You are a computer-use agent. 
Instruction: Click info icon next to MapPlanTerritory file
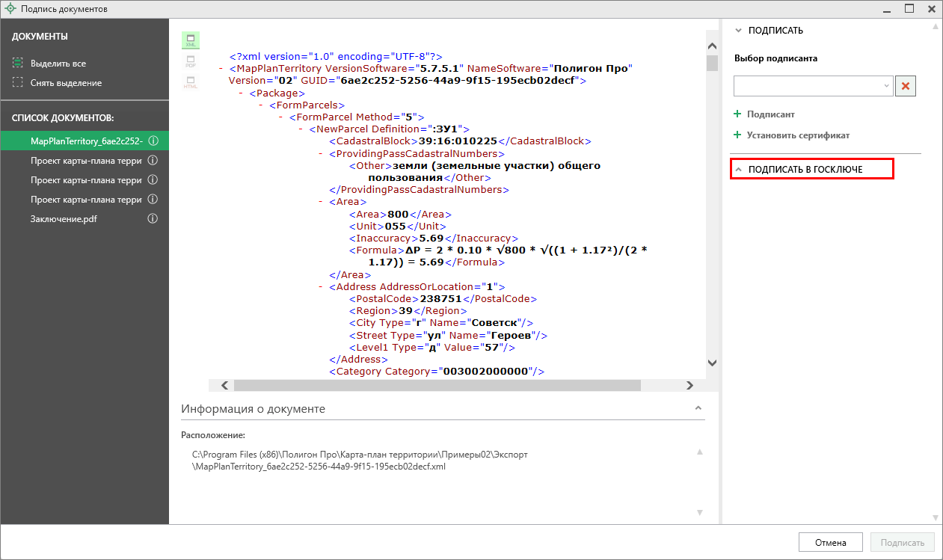(x=153, y=141)
